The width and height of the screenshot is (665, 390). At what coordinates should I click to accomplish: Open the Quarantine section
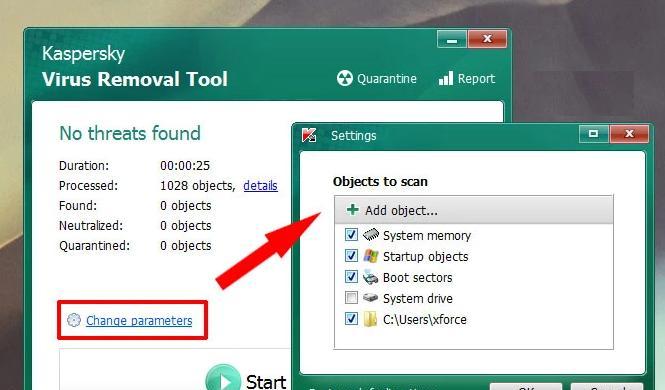(x=377, y=78)
